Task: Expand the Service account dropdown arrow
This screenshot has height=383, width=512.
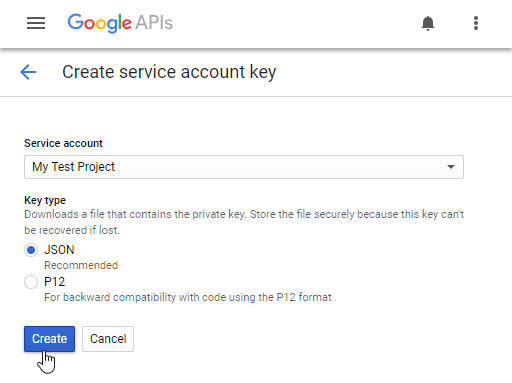Action: click(451, 167)
